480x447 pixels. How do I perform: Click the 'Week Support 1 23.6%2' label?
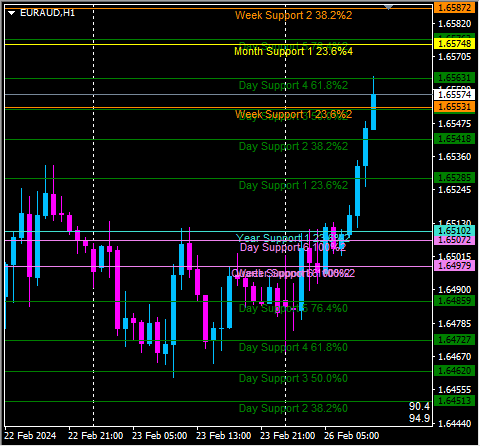[x=293, y=114]
